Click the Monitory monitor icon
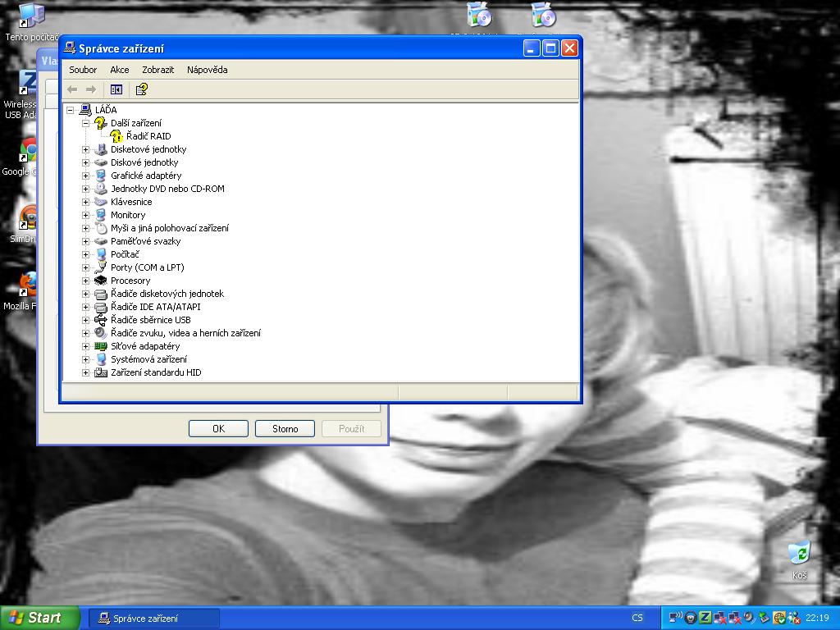Viewport: 840px width, 630px height. [101, 215]
